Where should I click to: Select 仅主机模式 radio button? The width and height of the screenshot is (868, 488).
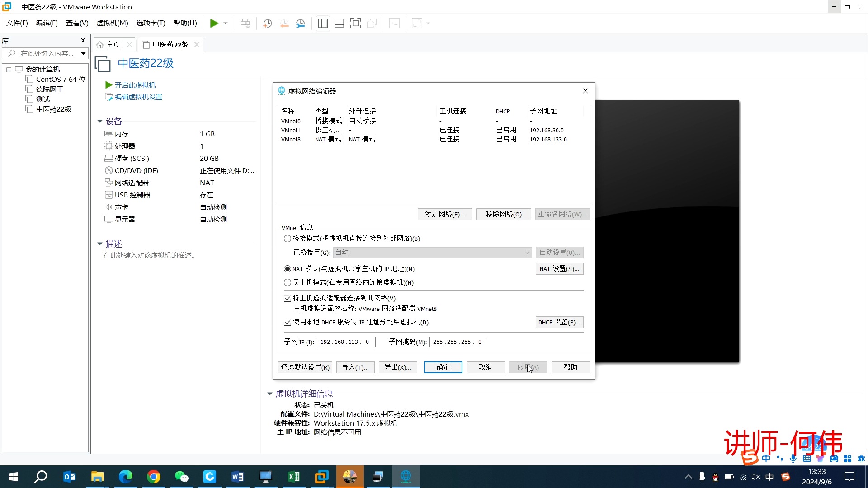(288, 282)
